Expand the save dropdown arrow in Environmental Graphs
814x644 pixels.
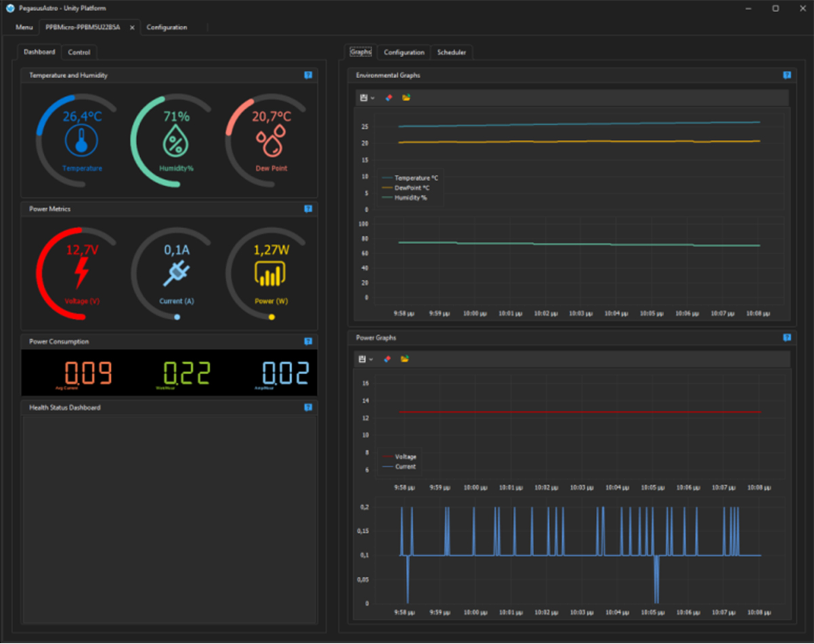(x=372, y=98)
